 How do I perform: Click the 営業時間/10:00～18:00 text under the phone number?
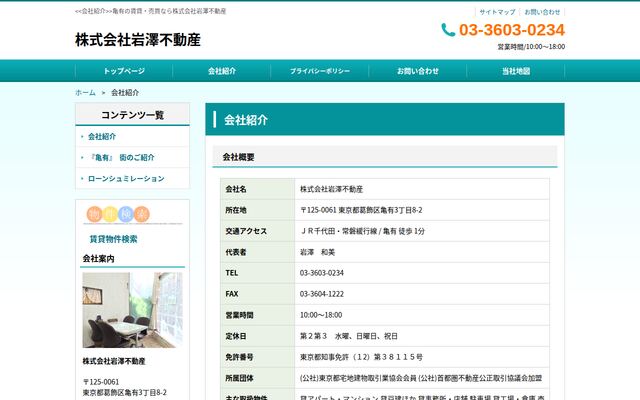point(531,47)
